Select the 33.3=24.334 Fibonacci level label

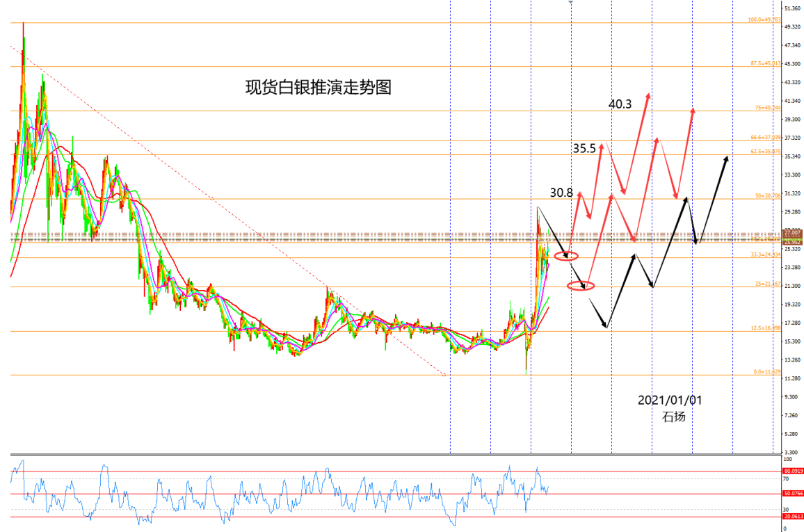pos(766,255)
